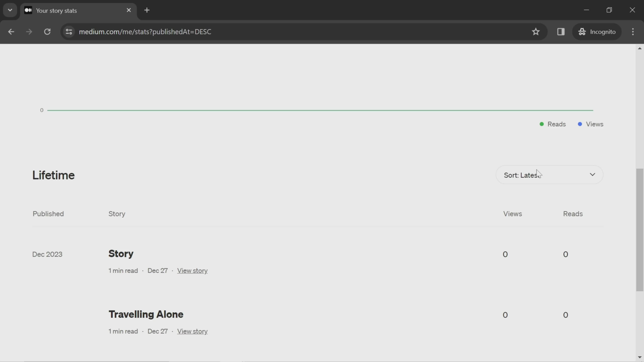Image resolution: width=644 pixels, height=362 pixels.
Task: Click Dec 27 date under Story
Action: point(157,271)
